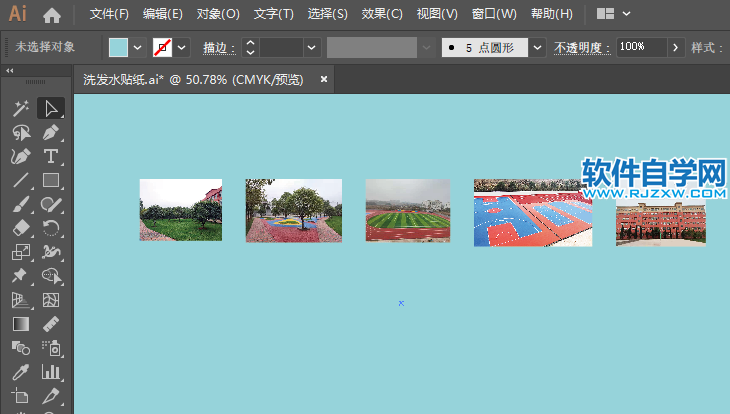Click the stroke weight value field
The height and width of the screenshot is (414, 730).
tap(281, 48)
